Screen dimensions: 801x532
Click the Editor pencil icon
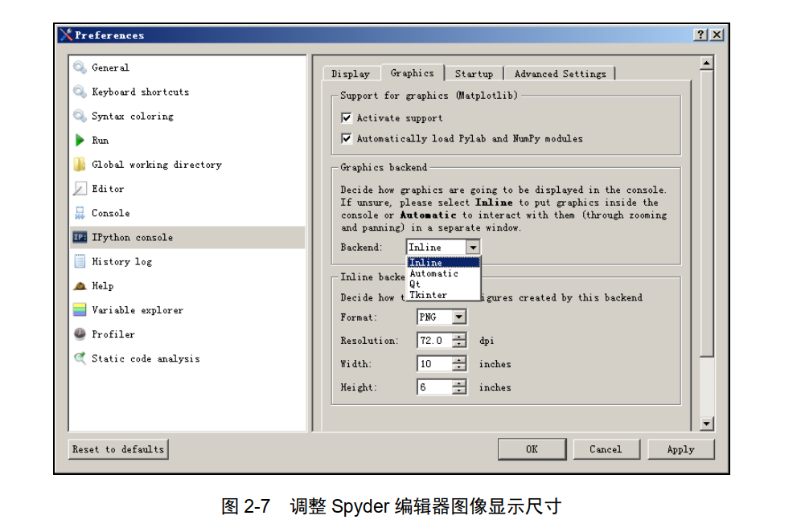click(x=80, y=188)
